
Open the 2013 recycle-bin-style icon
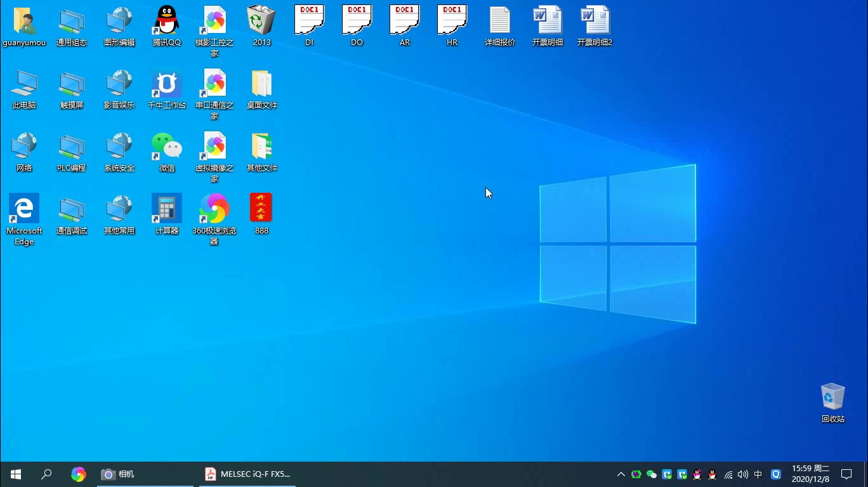(x=262, y=27)
